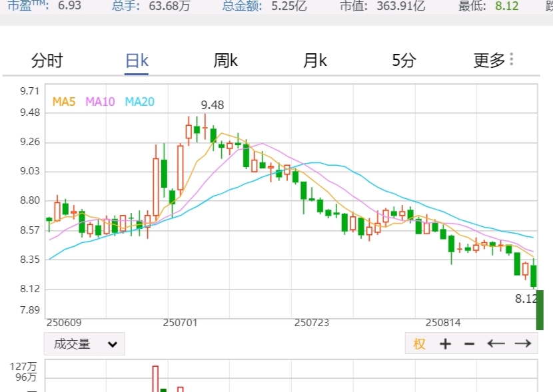The width and height of the screenshot is (553, 392).
Task: Click the 9.03 price axis label
Action: (x=29, y=171)
